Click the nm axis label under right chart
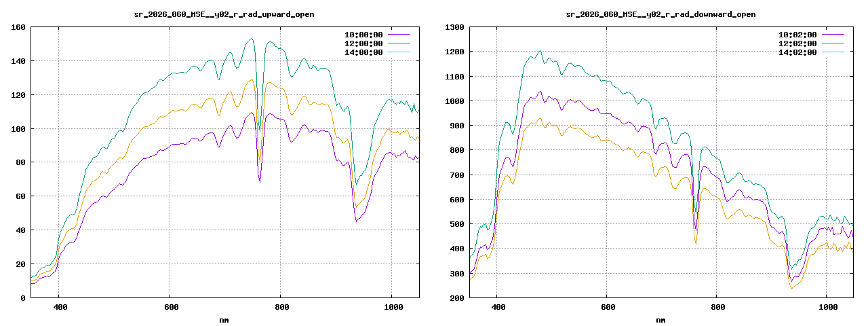868x326 pixels. tap(660, 319)
